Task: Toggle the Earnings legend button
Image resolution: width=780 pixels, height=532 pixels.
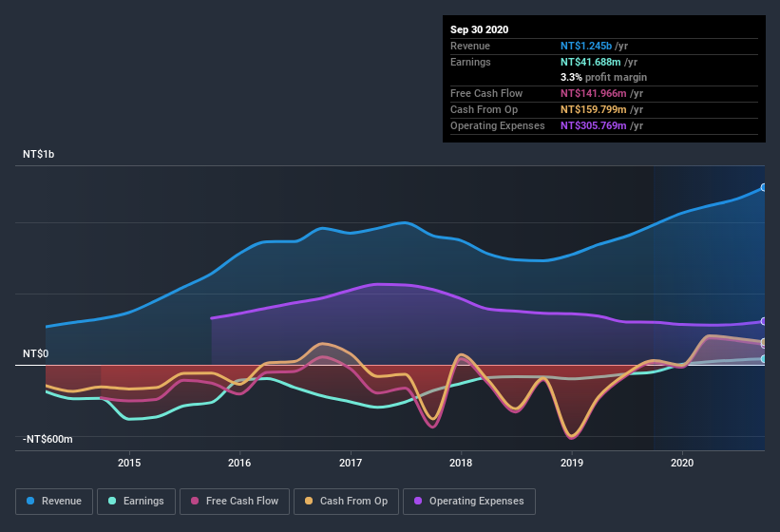Action: click(x=136, y=502)
